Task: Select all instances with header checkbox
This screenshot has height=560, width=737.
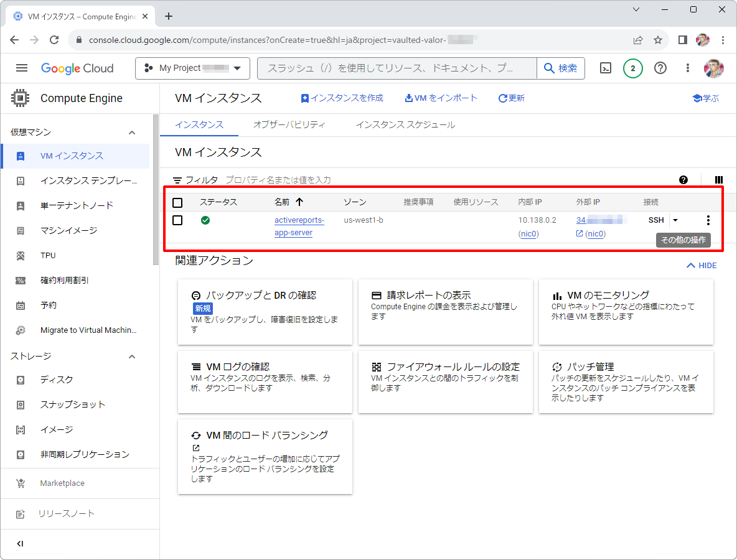Action: point(177,203)
